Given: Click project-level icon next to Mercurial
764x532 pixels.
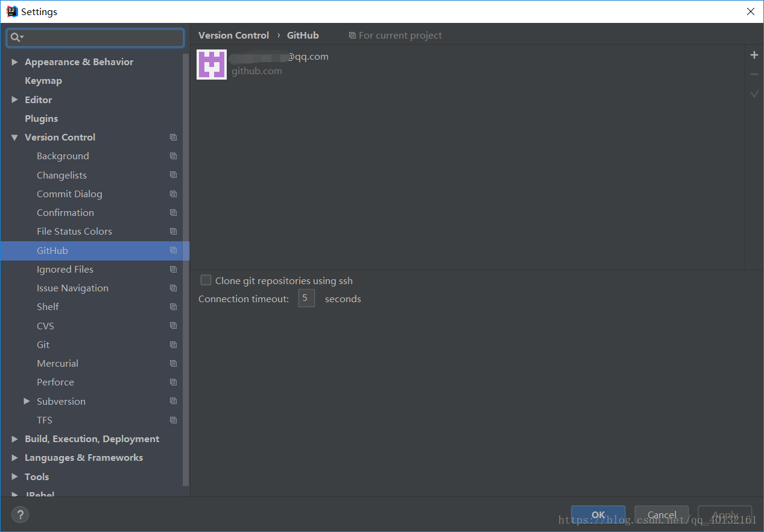Looking at the screenshot, I should click(x=173, y=364).
